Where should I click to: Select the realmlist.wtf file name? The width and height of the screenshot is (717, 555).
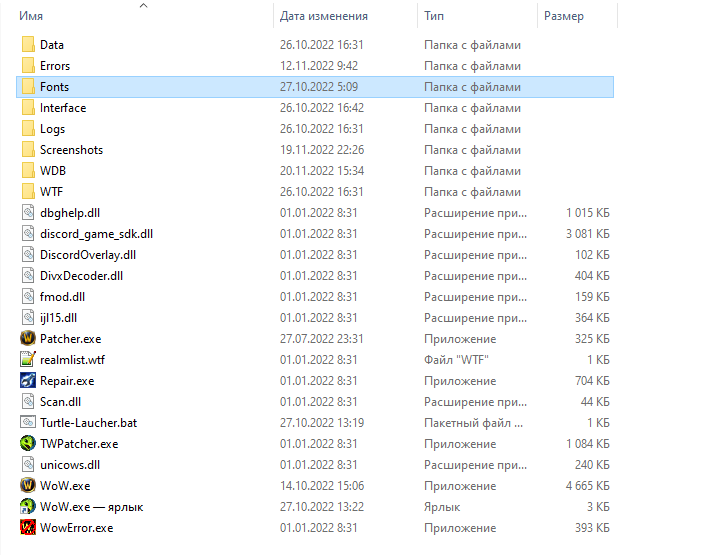(x=72, y=360)
